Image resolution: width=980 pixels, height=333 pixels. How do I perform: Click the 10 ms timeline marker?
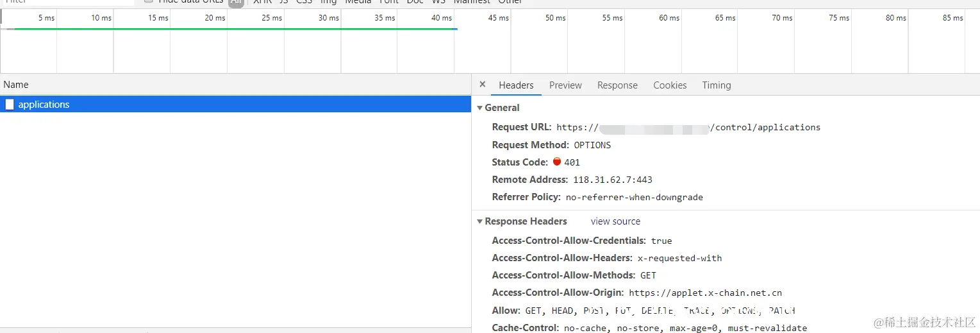pos(101,18)
